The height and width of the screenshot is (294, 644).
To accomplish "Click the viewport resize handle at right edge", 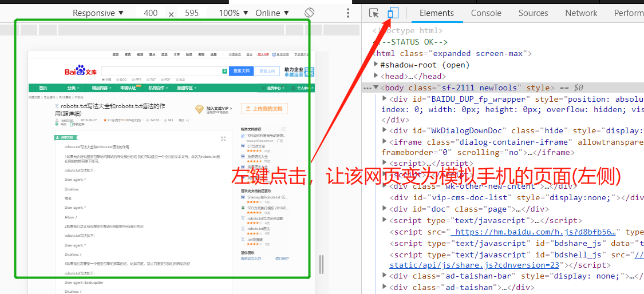I will [322, 264].
